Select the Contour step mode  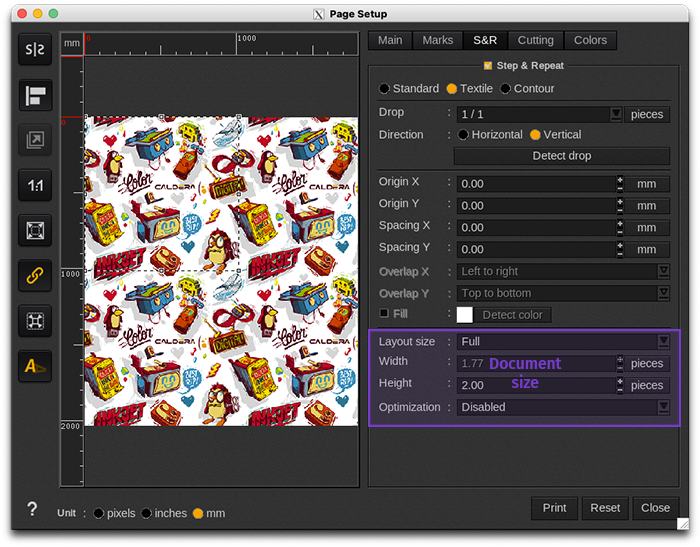point(506,89)
